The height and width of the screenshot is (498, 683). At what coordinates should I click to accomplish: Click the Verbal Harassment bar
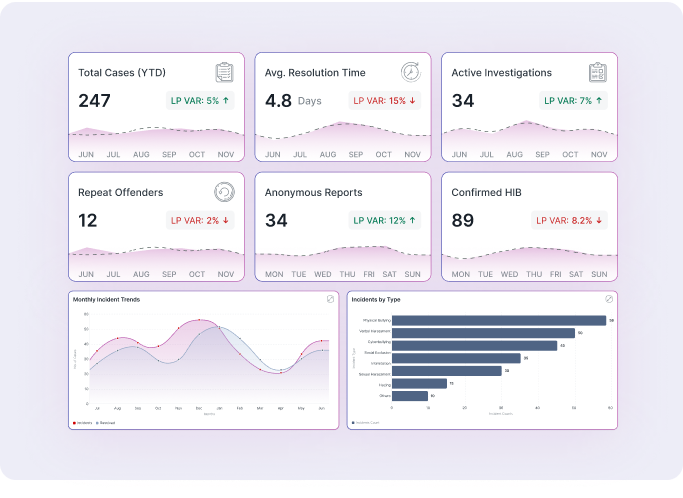(483, 333)
